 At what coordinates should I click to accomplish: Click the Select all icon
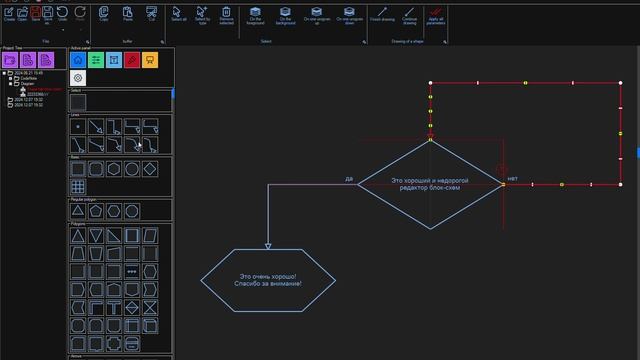178,14
